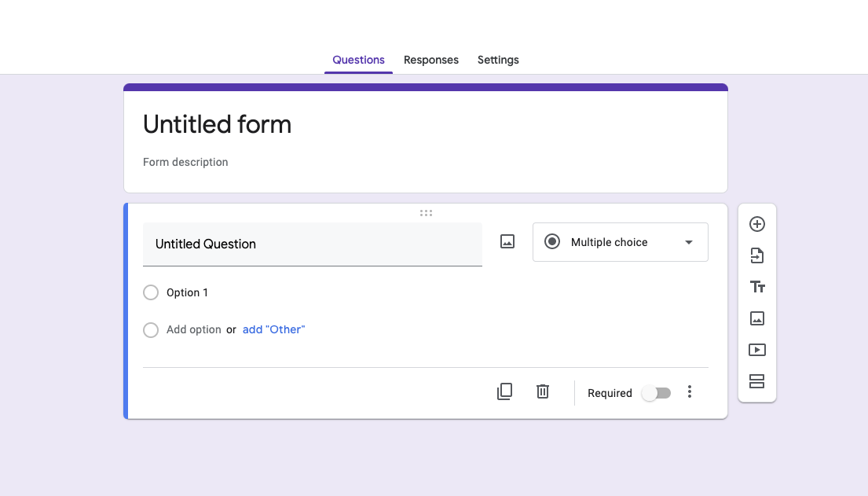Click the Add title and description icon
The width and height of the screenshot is (868, 496).
[x=757, y=287]
